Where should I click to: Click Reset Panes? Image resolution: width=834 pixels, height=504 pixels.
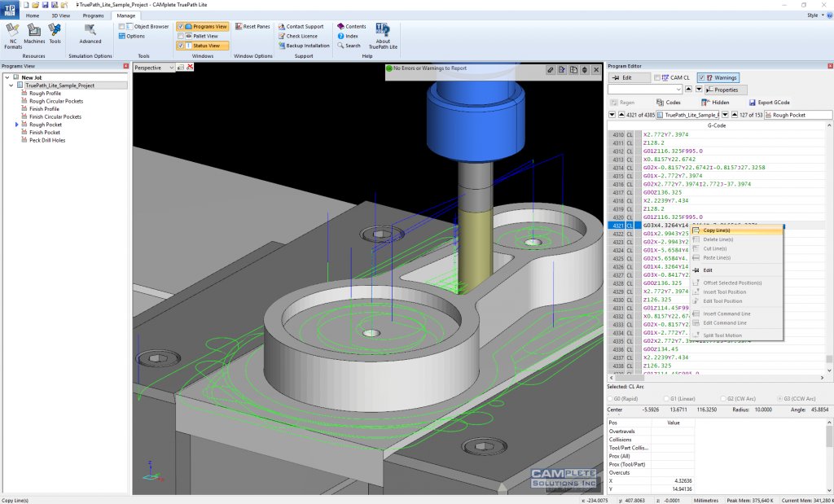point(252,27)
